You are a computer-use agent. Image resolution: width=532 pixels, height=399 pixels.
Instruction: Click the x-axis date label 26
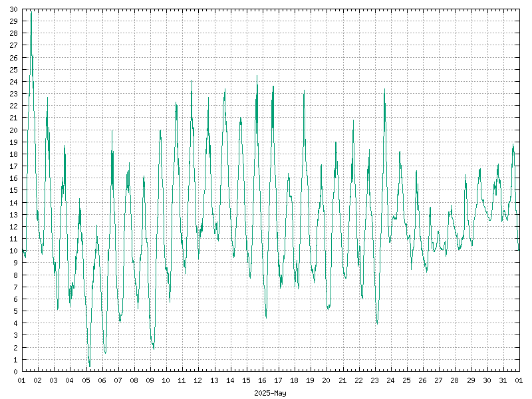click(423, 380)
